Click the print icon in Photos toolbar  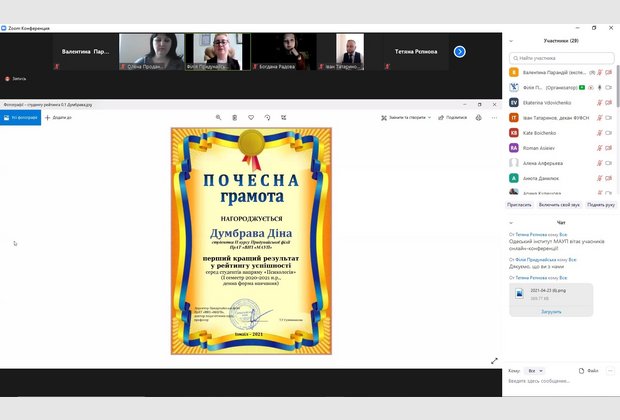click(478, 117)
